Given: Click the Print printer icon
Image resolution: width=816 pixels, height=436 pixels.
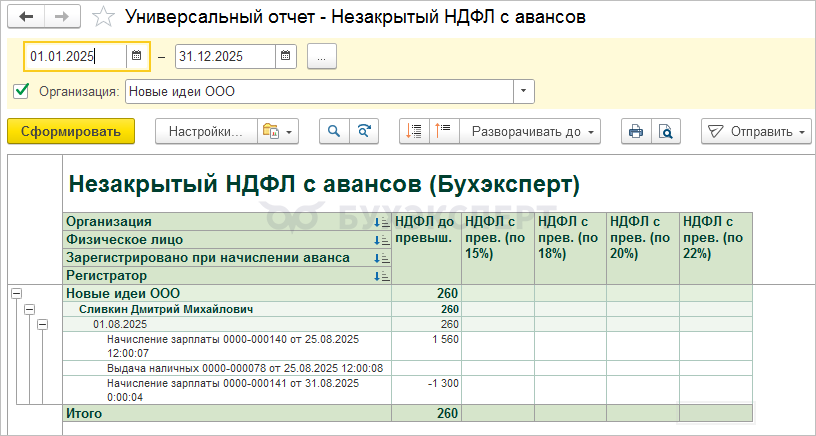Looking at the screenshot, I should point(634,131).
